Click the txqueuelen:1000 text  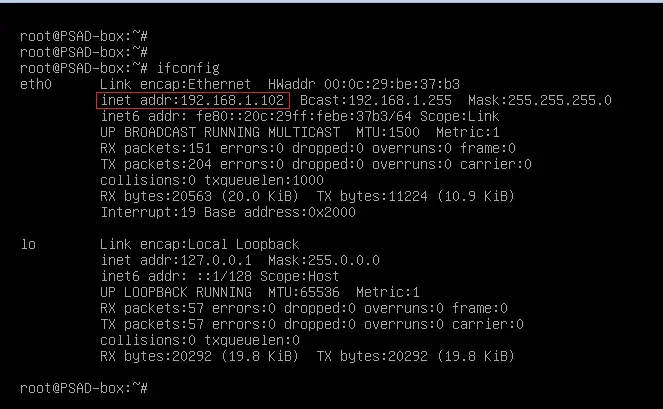tap(264, 180)
